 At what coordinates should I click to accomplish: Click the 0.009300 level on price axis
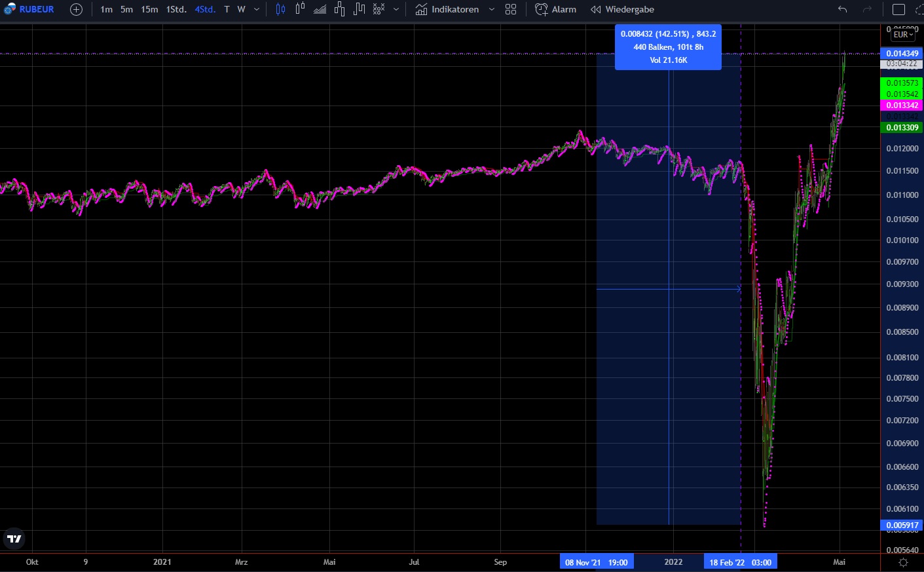coord(902,284)
